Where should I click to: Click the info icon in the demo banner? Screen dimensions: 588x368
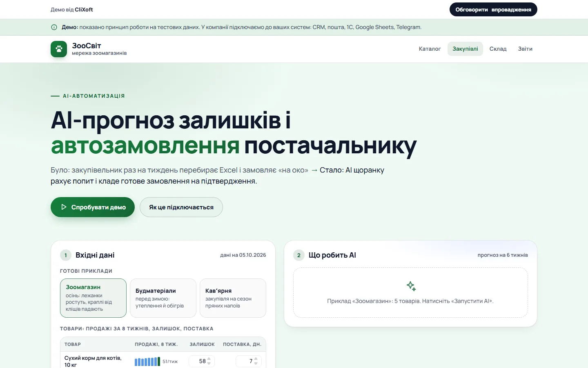[x=54, y=27]
